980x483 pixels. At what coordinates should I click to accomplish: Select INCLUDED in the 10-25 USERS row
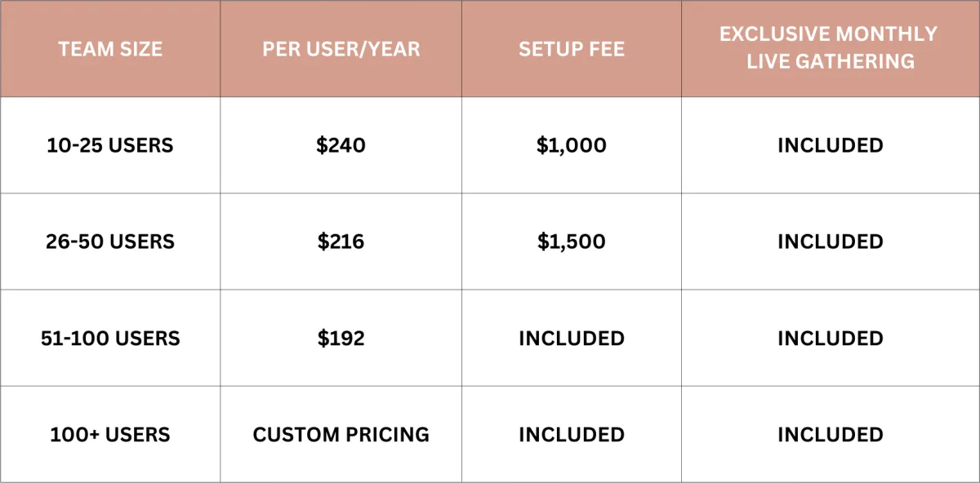831,145
